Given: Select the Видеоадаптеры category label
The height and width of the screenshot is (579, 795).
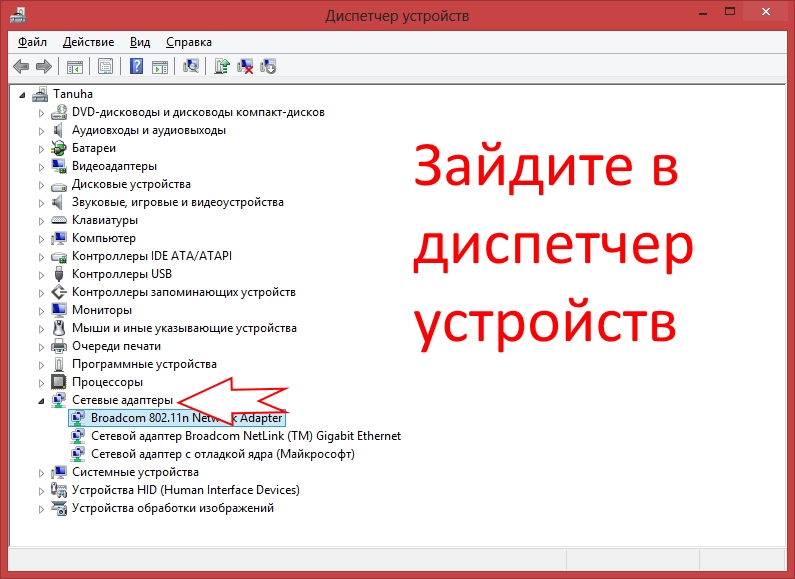Looking at the screenshot, I should pos(115,166).
